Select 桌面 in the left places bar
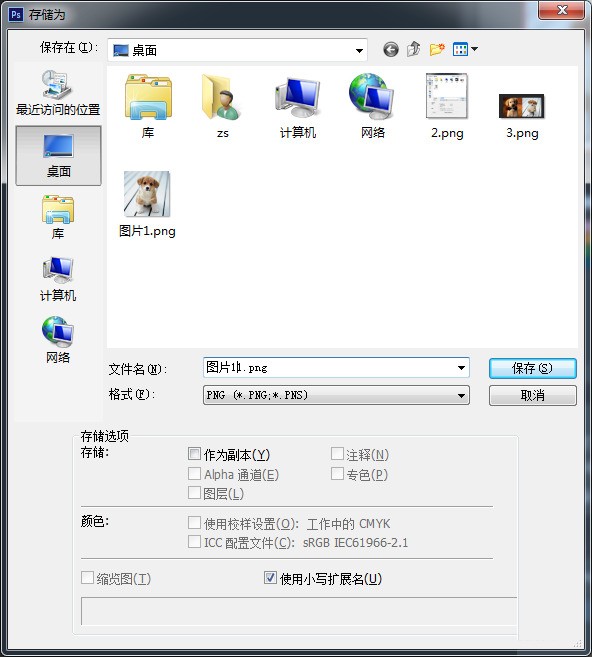The height and width of the screenshot is (657, 592). click(x=58, y=155)
